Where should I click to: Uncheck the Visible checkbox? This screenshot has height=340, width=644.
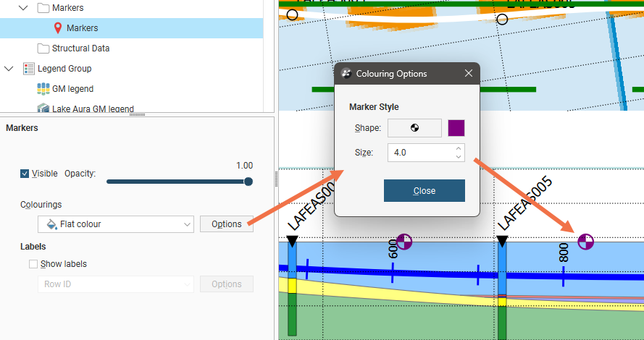pyautogui.click(x=25, y=174)
